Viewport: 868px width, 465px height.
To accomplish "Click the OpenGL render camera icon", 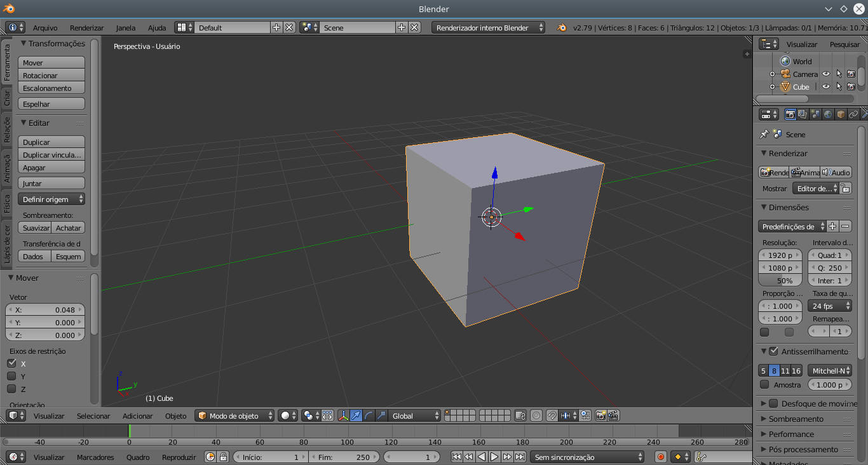I will pos(601,415).
